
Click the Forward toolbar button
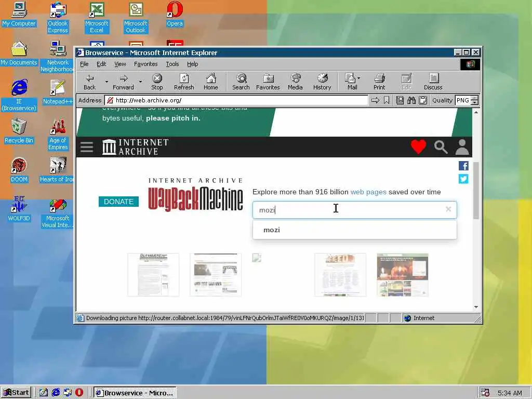click(x=123, y=82)
